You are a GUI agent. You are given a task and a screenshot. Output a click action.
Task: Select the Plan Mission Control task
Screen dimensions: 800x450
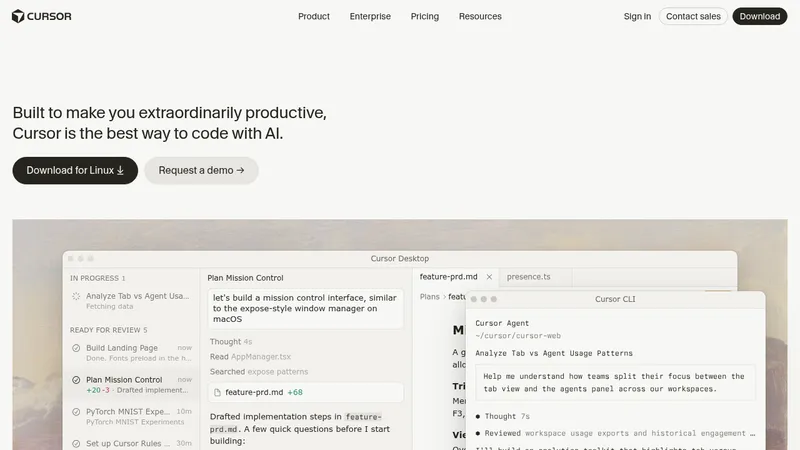[x=131, y=384]
